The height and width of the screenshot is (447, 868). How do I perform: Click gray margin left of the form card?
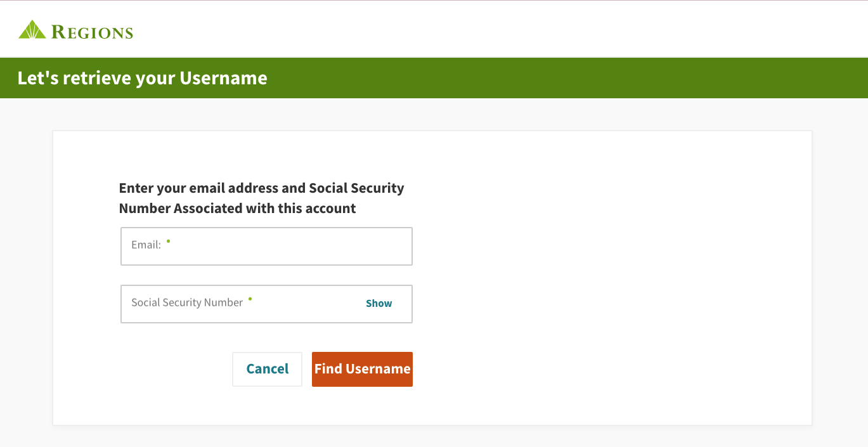pyautogui.click(x=25, y=273)
